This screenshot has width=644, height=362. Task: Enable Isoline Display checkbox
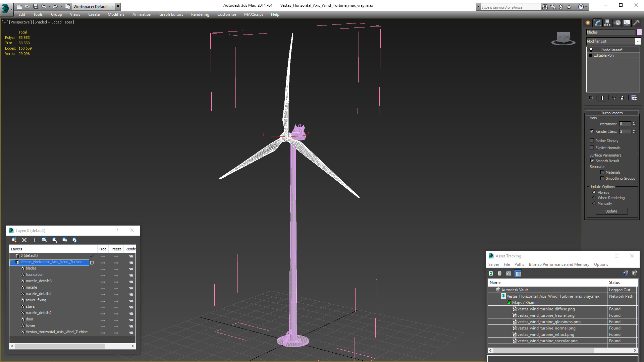point(592,141)
